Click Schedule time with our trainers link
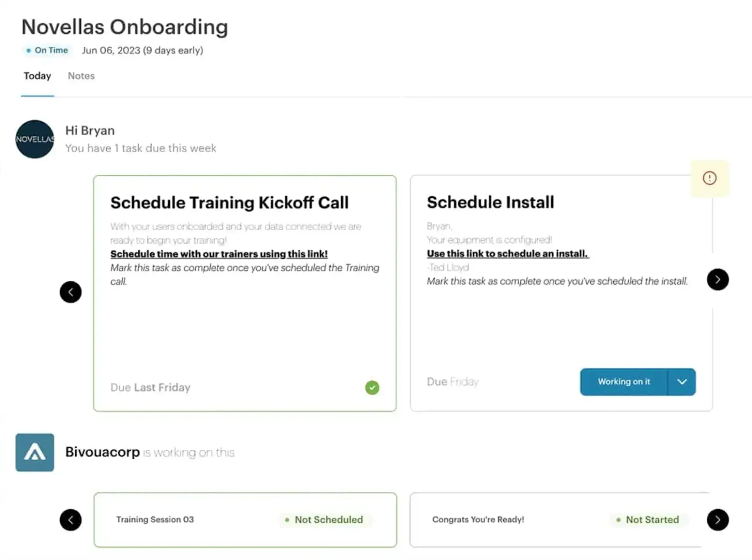This screenshot has height=560, width=752. [x=218, y=253]
